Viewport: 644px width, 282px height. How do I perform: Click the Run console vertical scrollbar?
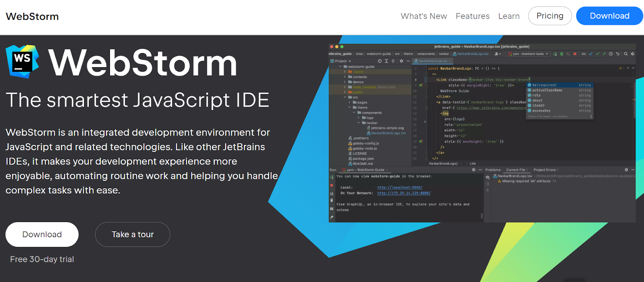tap(482, 216)
